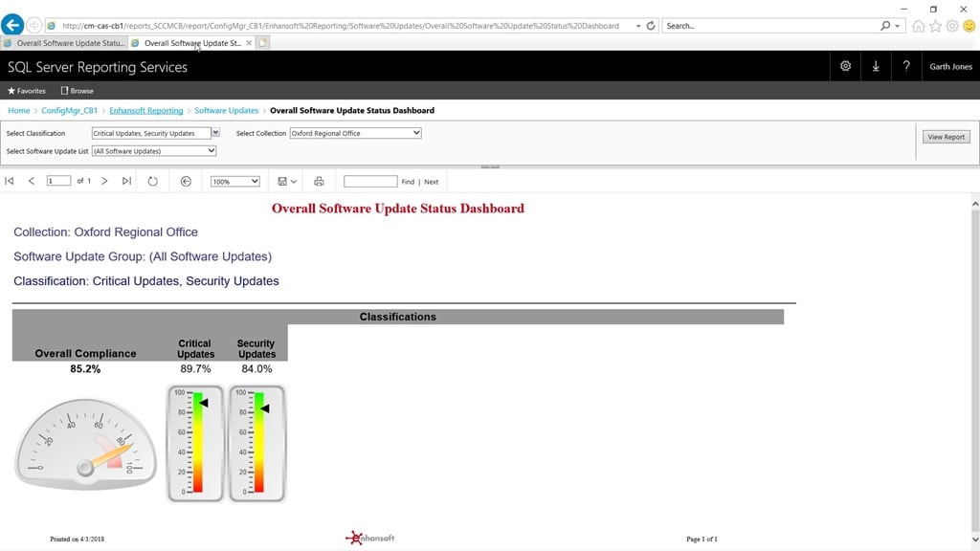Open the Favorites menu

[x=26, y=91]
